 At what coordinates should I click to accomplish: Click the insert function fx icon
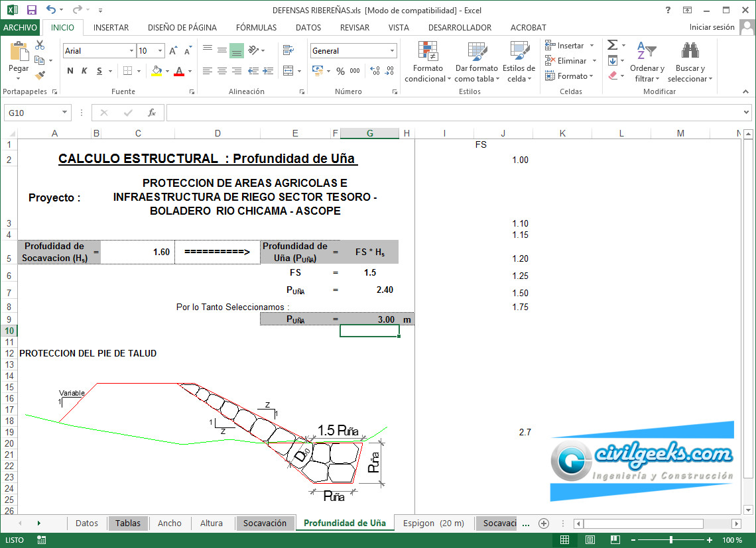151,113
